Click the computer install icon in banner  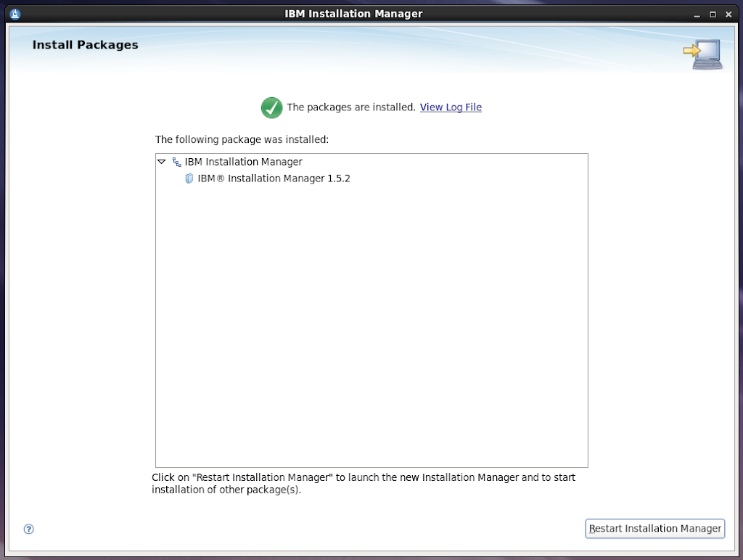point(703,54)
